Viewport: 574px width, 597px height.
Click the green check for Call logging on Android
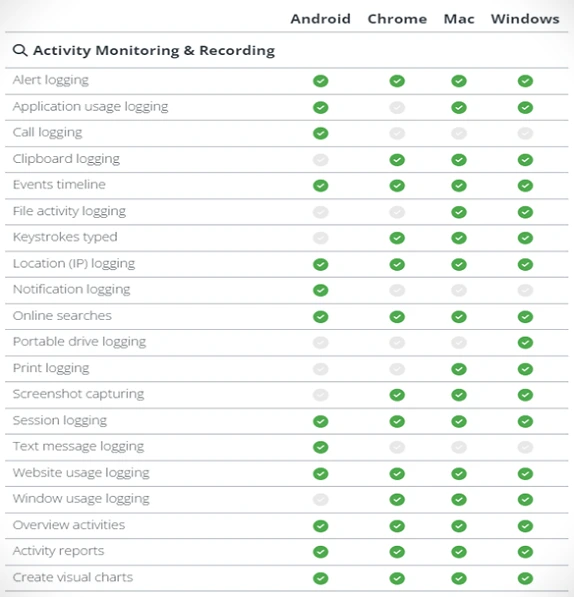pos(320,134)
